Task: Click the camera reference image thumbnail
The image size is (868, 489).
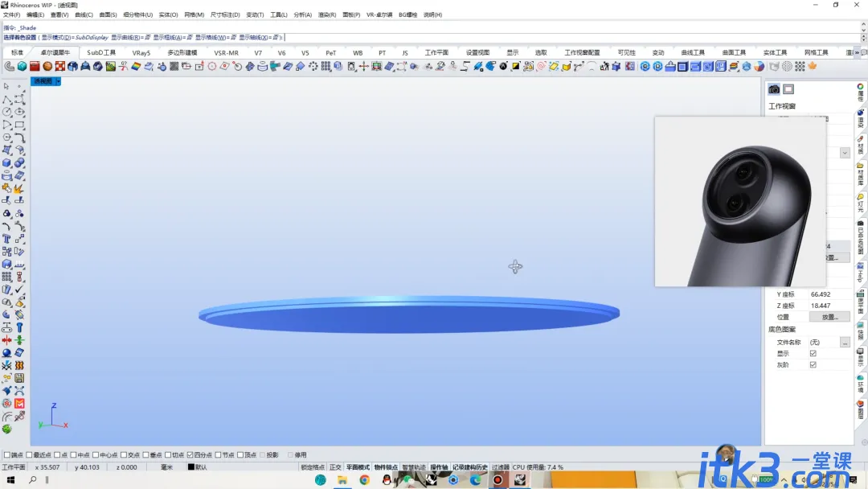Action: pos(740,202)
